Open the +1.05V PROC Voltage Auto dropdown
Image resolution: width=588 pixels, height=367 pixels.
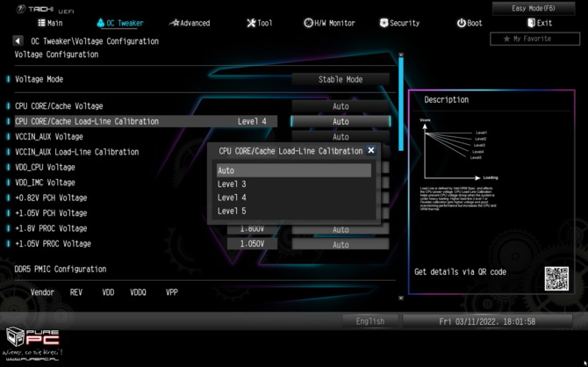(x=341, y=244)
